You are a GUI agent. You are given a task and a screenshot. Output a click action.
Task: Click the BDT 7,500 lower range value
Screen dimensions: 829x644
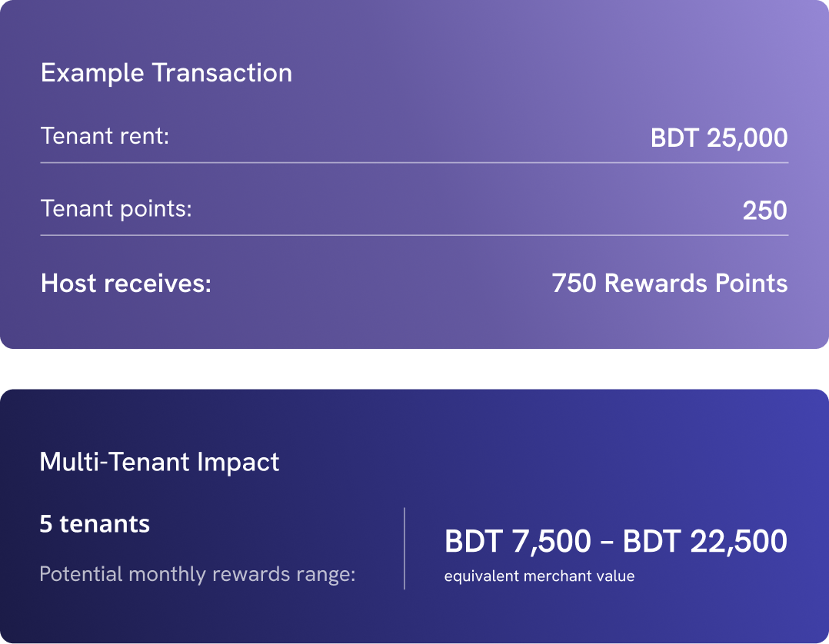(518, 542)
